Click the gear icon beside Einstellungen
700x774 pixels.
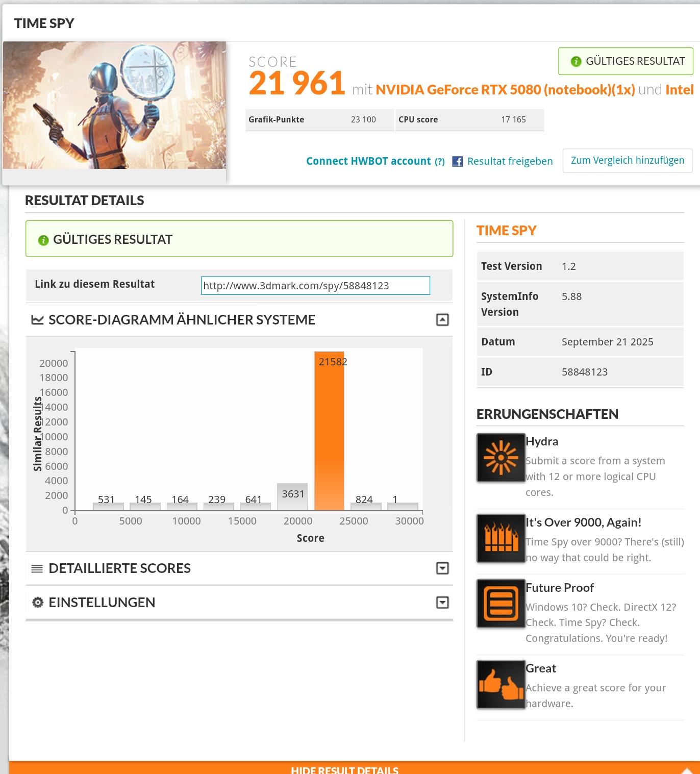[x=38, y=603]
